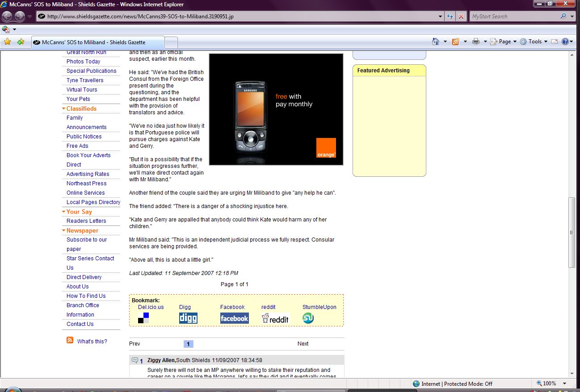Click the Refresh page icon
Screen dimensions: 580x392
coord(450,17)
